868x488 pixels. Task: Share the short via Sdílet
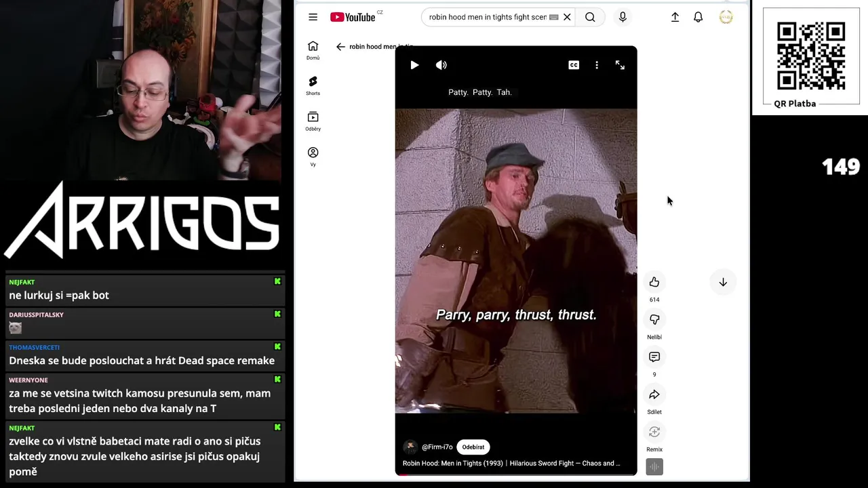(x=654, y=394)
